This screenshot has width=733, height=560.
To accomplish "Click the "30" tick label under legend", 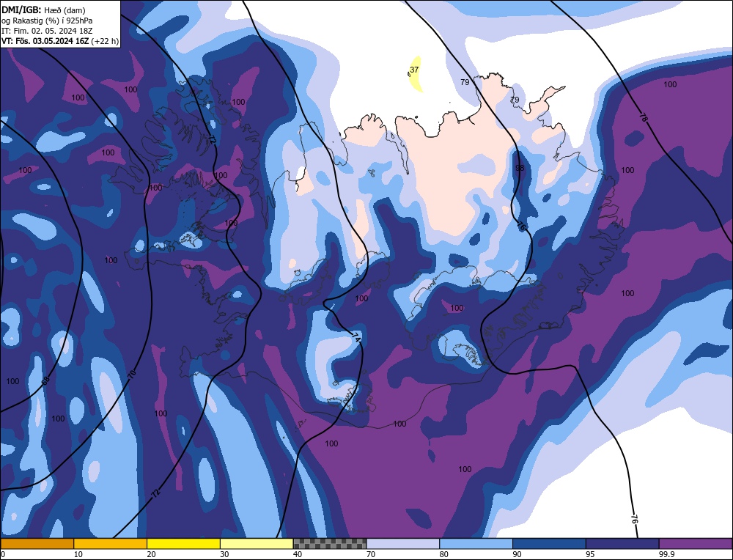I will point(224,554).
